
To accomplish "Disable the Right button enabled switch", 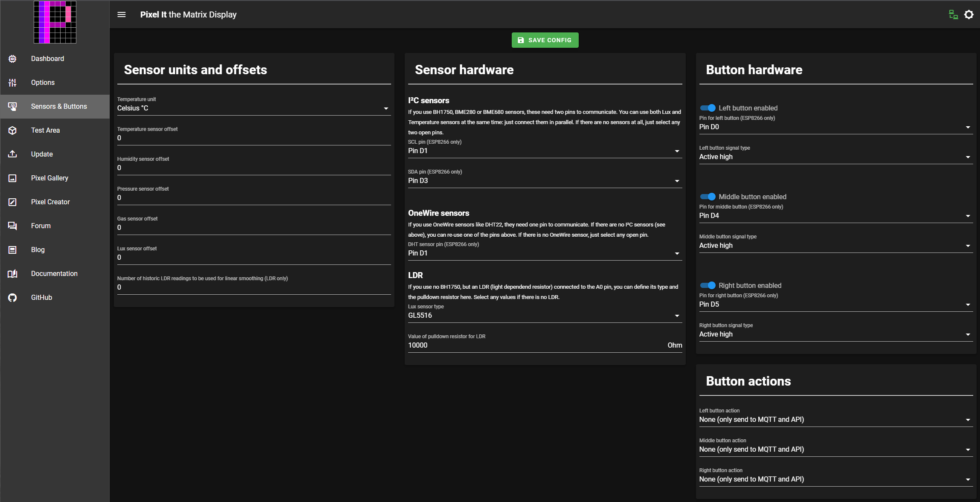I will (708, 285).
